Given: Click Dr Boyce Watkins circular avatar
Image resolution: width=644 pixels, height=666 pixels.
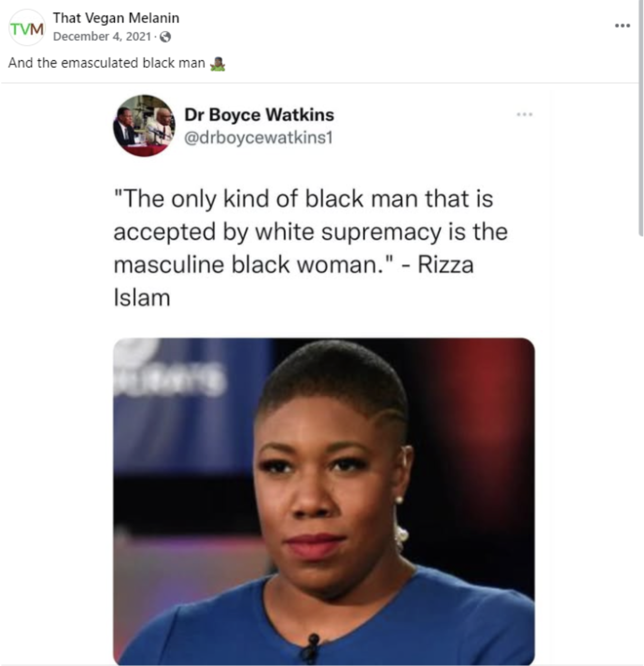Looking at the screenshot, I should pos(144,126).
